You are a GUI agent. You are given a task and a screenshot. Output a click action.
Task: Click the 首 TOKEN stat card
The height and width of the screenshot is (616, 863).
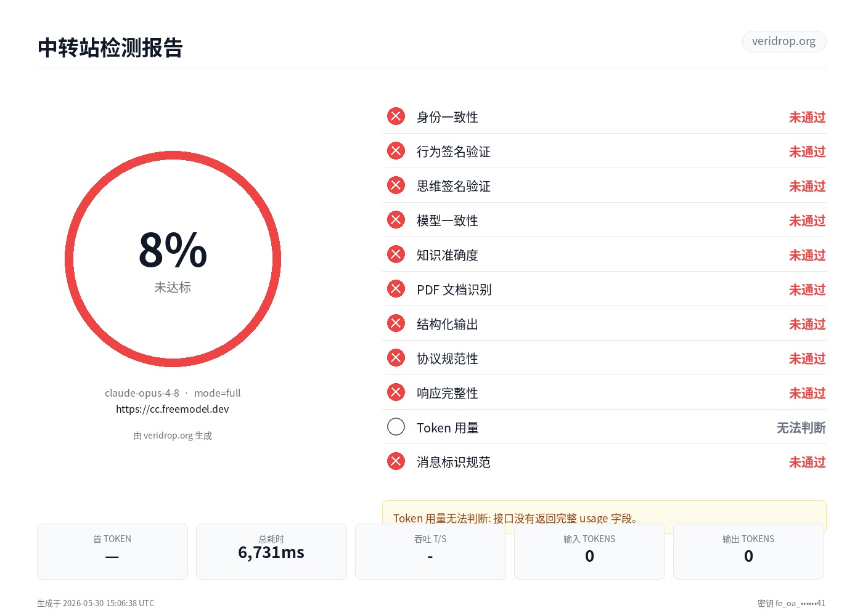112,551
